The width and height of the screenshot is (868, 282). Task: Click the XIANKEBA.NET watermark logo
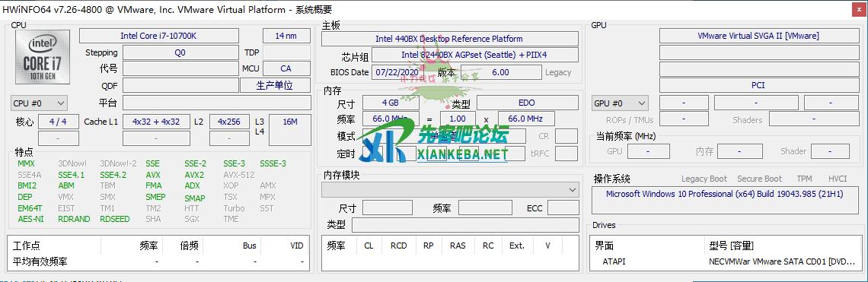pyautogui.click(x=435, y=143)
